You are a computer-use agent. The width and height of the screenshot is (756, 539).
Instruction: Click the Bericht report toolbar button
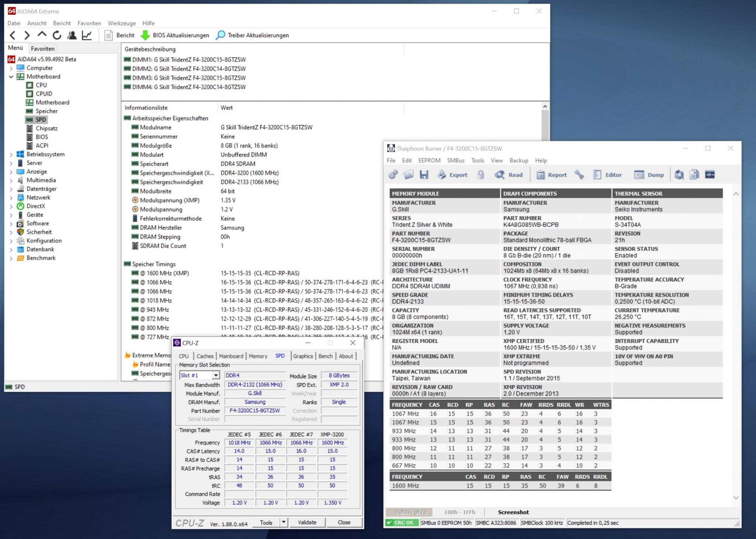click(120, 35)
